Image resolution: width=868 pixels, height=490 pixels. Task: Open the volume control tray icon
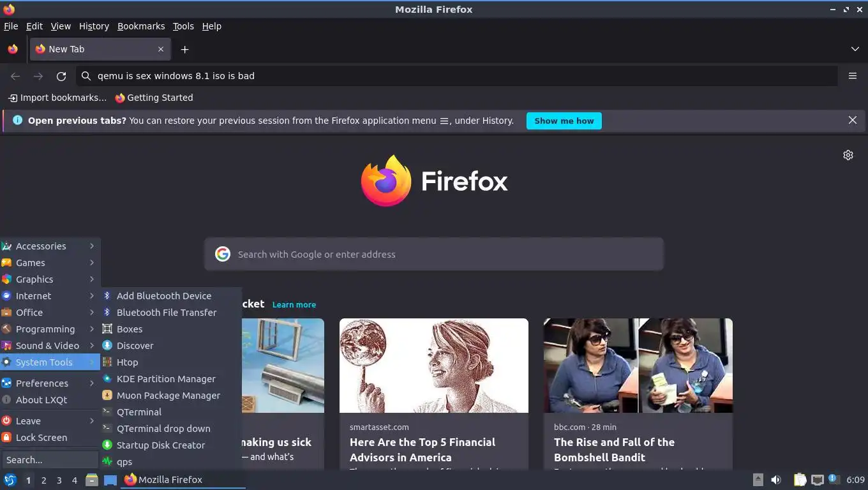(x=776, y=480)
